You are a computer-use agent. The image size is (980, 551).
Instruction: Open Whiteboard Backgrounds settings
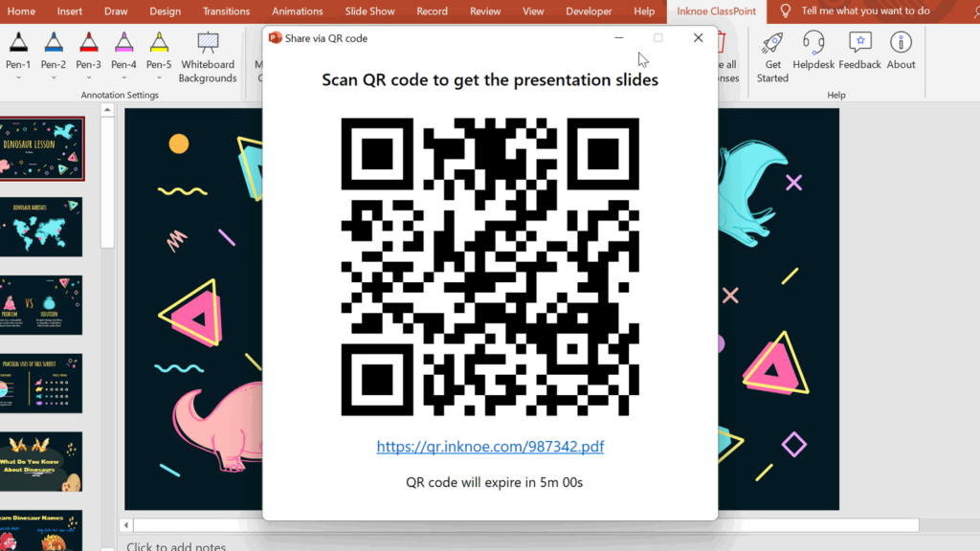coord(208,57)
